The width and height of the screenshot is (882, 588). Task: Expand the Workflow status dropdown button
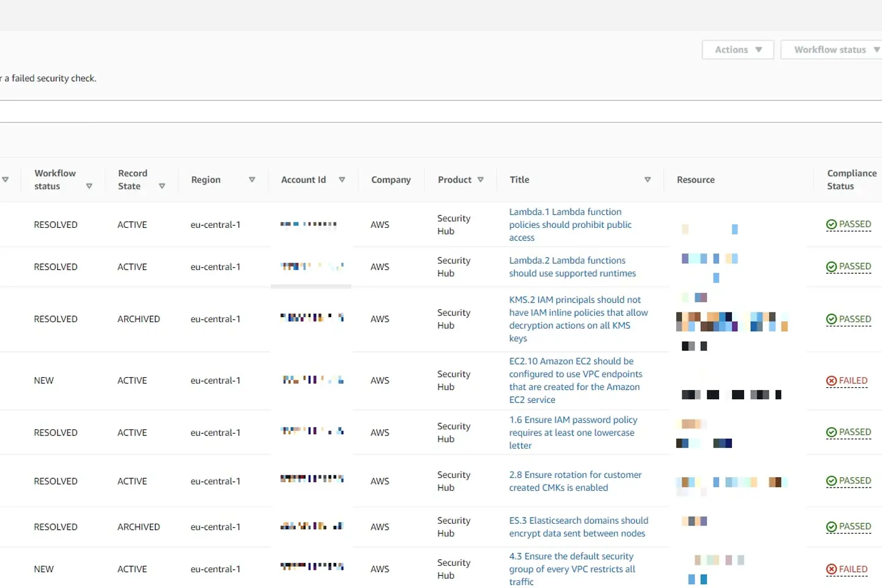click(834, 50)
